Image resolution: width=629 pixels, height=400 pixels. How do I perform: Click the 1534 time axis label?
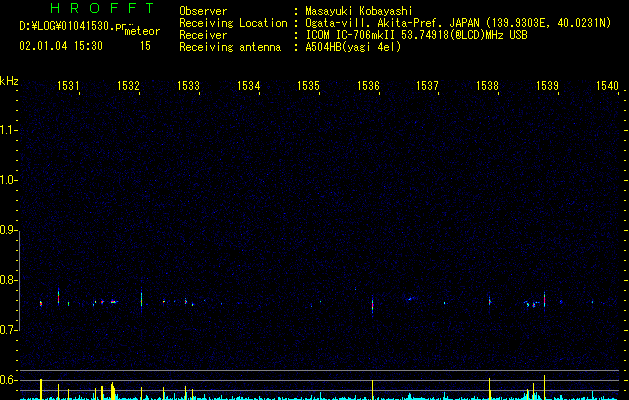coord(248,86)
